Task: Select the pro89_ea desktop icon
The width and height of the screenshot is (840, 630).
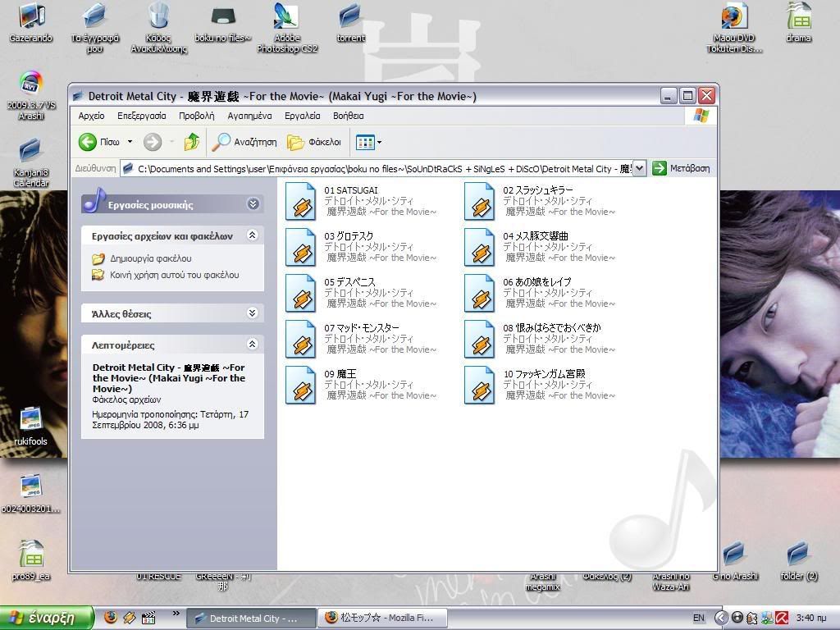Action: coord(30,560)
